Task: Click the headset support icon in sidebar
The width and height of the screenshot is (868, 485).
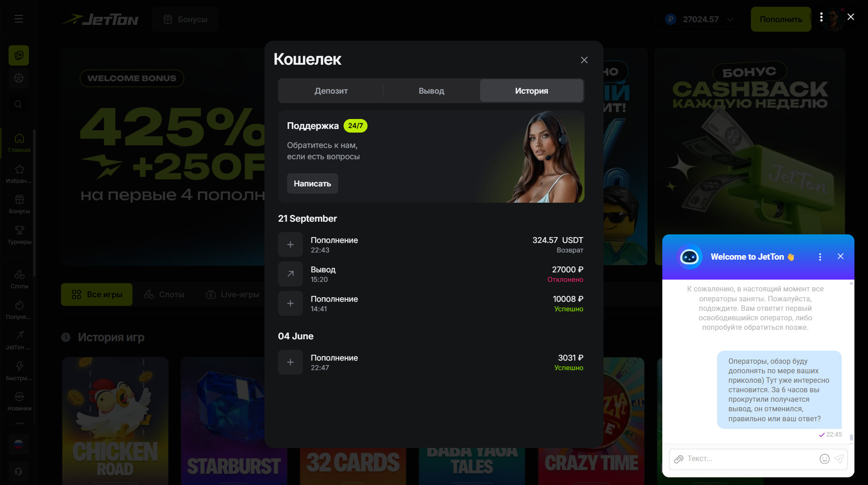Action: pyautogui.click(x=19, y=471)
